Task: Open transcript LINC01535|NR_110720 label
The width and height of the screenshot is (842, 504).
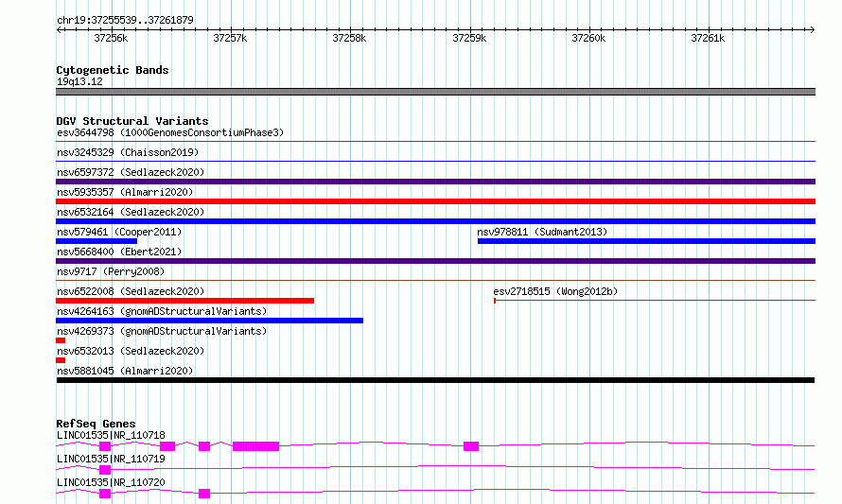Action: click(x=111, y=482)
